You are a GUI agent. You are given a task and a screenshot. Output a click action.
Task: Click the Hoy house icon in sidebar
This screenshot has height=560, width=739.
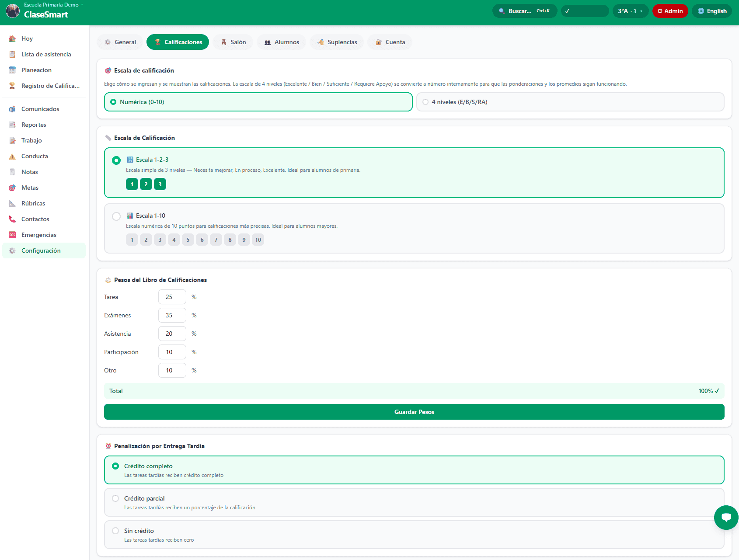tap(12, 38)
